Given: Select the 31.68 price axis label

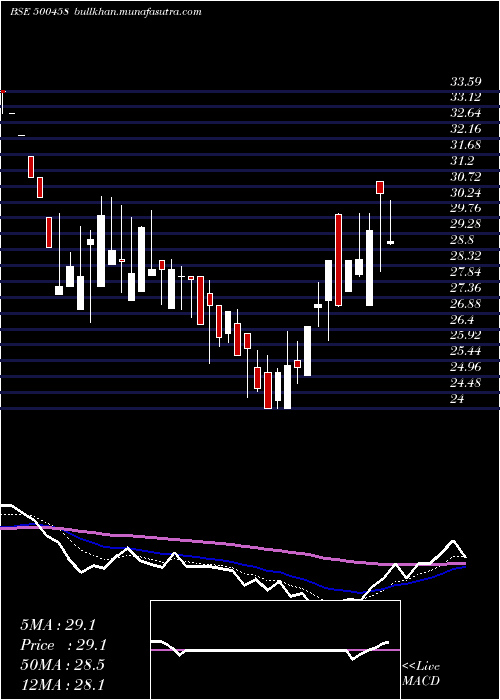Looking at the screenshot, I should pyautogui.click(x=466, y=145).
